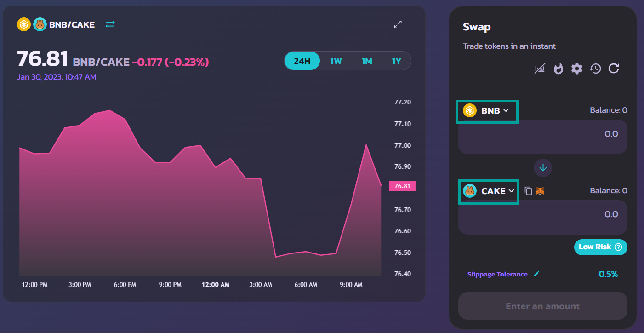
Task: Open the BNB token selector dropdown
Action: 487,111
